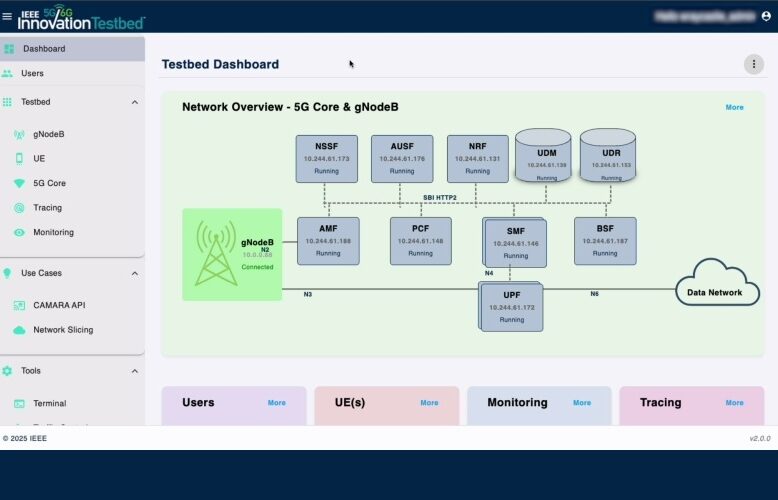This screenshot has width=778, height=500.
Task: Click More link on Monitoring card
Action: (582, 403)
